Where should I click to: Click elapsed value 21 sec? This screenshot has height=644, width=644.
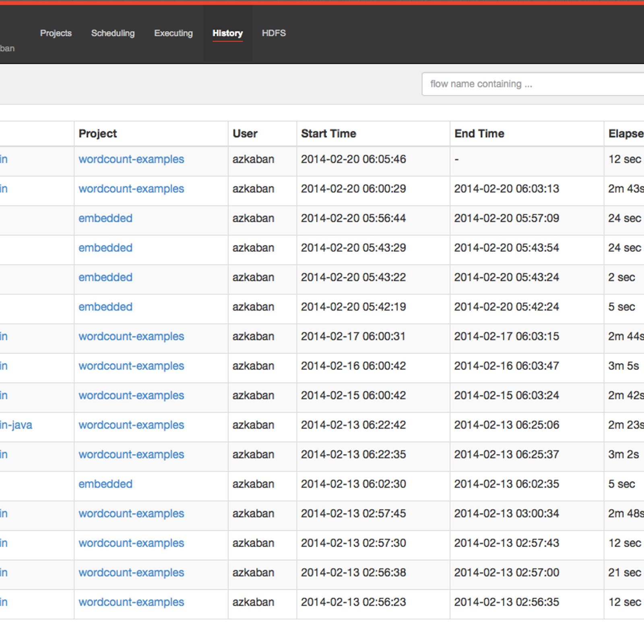coord(625,572)
